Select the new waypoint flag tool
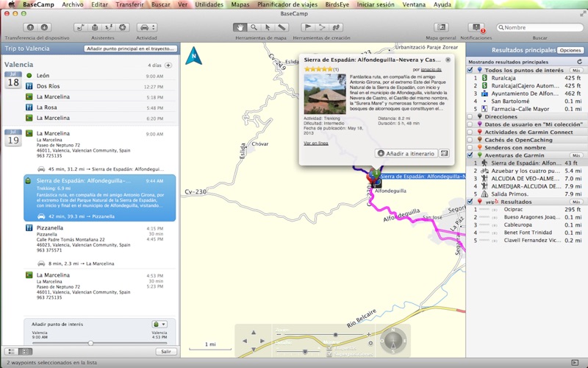 coord(307,27)
